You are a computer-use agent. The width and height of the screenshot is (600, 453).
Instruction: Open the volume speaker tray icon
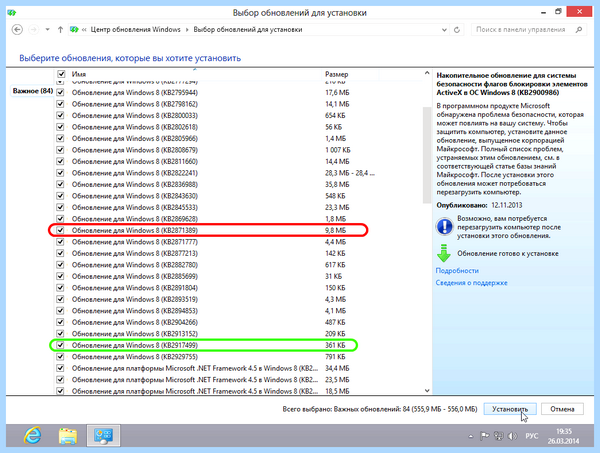coord(512,436)
